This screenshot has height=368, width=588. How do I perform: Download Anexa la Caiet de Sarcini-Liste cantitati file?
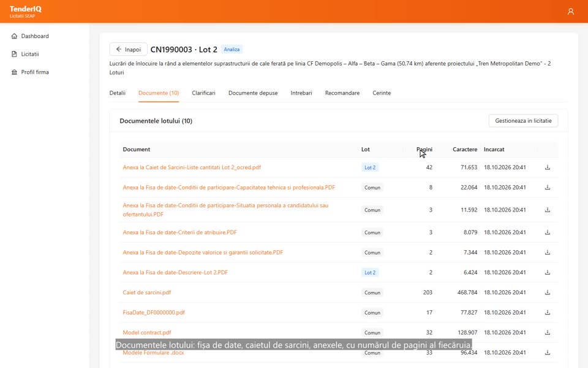point(548,167)
